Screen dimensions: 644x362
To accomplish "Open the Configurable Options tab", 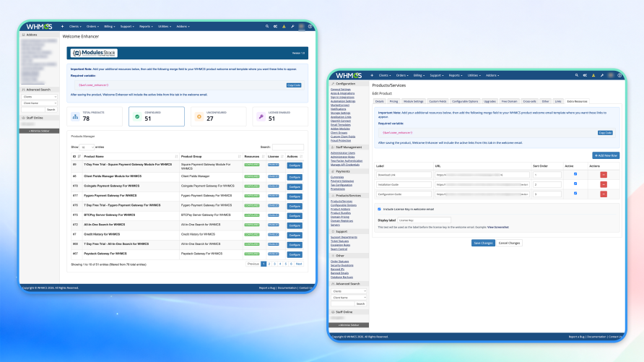I will (465, 101).
